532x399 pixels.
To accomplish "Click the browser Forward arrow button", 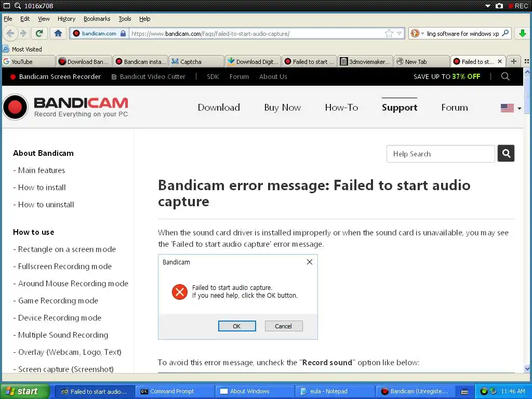I will click(x=23, y=33).
